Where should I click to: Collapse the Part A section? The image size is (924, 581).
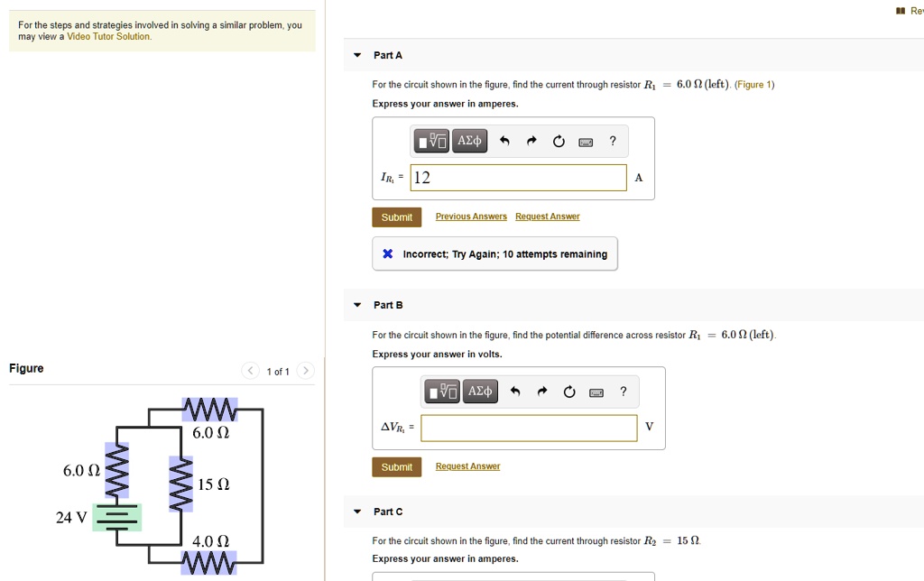pyautogui.click(x=356, y=55)
